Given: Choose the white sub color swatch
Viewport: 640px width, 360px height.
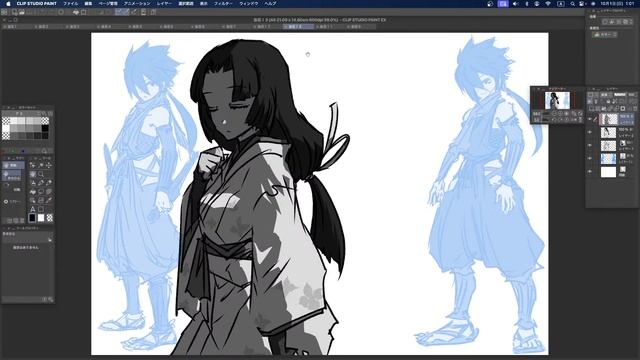Looking at the screenshot, I should (x=41, y=218).
